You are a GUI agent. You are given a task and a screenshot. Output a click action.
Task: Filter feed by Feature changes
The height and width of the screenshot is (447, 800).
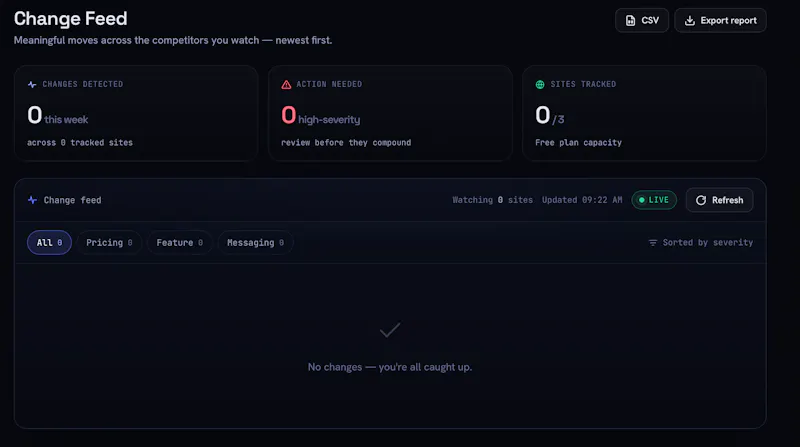[180, 242]
